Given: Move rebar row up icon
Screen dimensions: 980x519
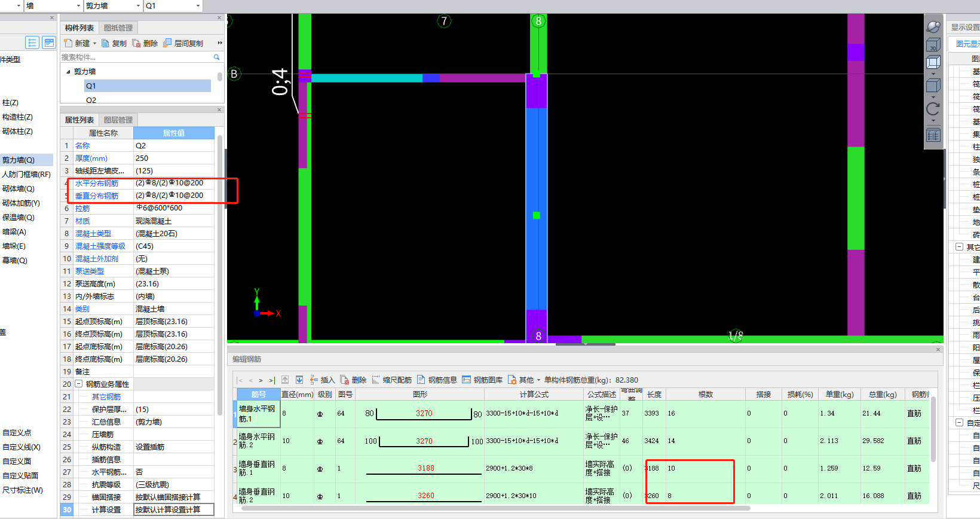Looking at the screenshot, I should point(285,380).
